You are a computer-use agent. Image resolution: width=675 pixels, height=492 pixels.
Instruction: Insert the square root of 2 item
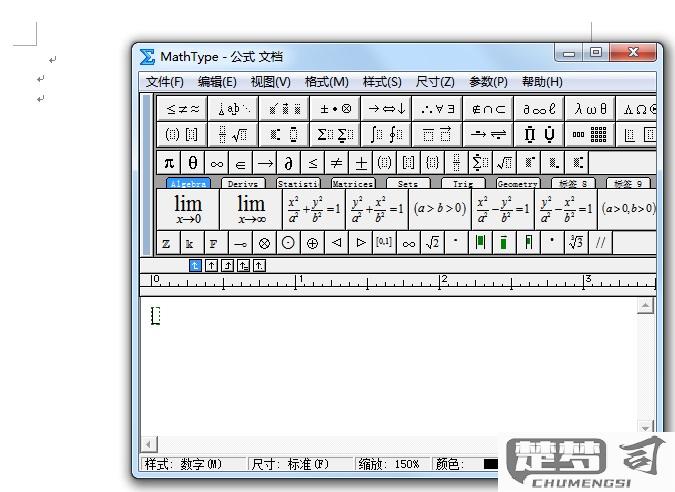tap(432, 243)
